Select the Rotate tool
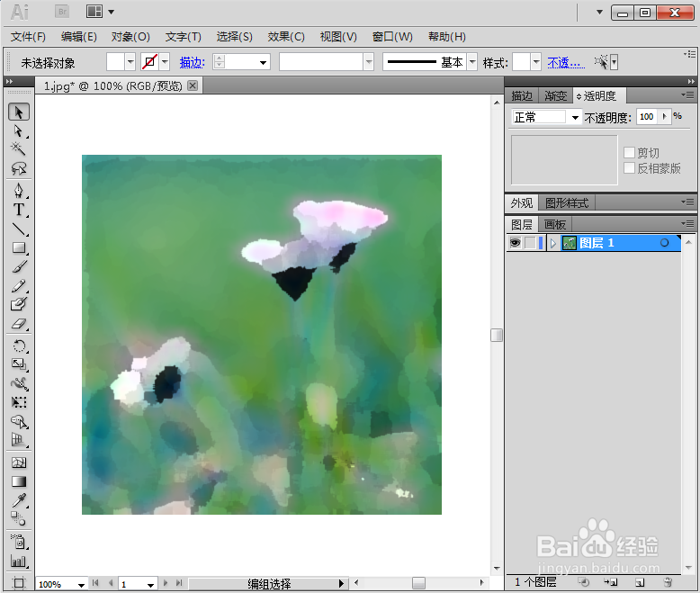 (x=19, y=346)
